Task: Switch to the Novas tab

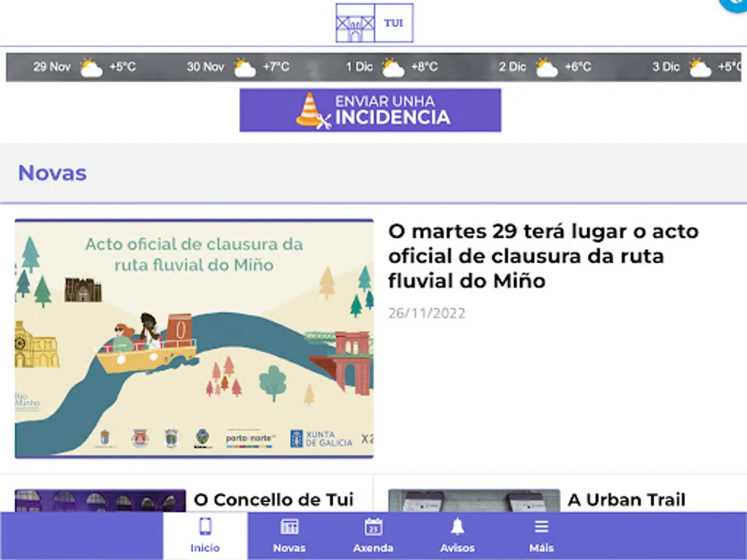Action: [289, 535]
